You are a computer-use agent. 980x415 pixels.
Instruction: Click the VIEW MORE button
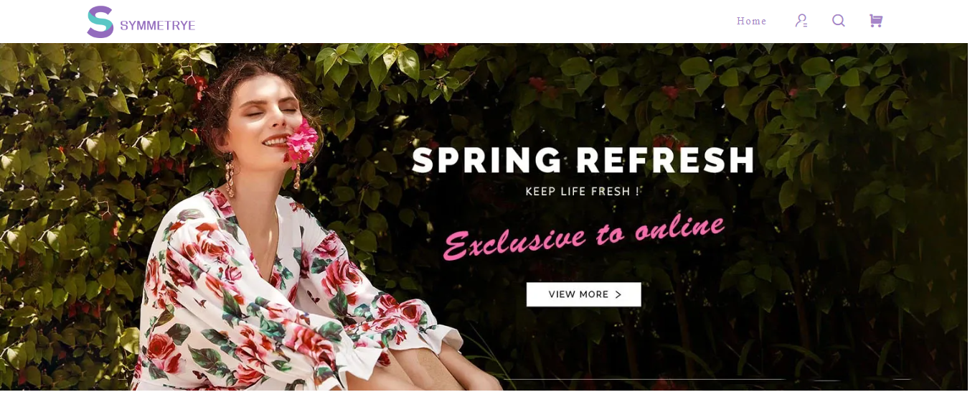tap(583, 294)
